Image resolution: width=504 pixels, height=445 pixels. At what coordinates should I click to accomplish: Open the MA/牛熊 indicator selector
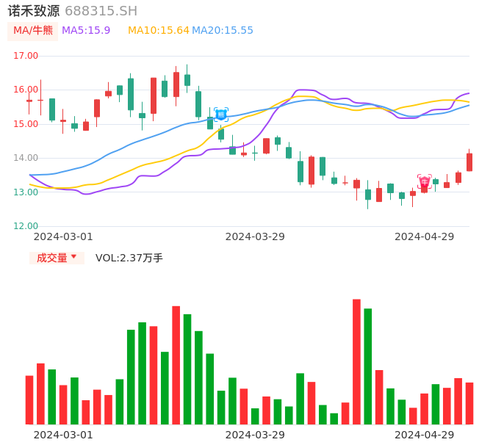click(33, 31)
